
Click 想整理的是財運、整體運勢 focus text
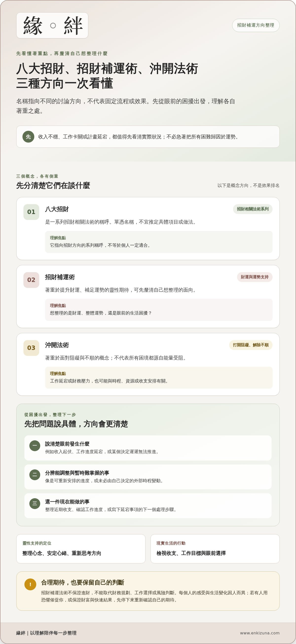coord(101,313)
